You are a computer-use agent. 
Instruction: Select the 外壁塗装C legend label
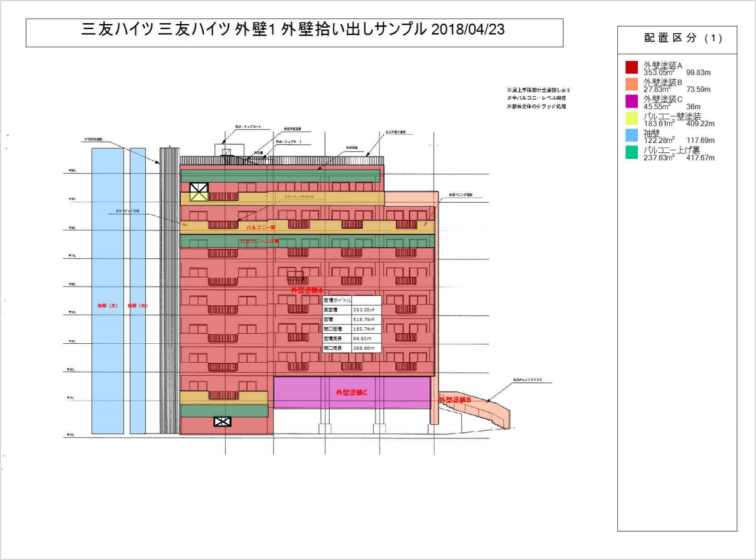[x=663, y=99]
